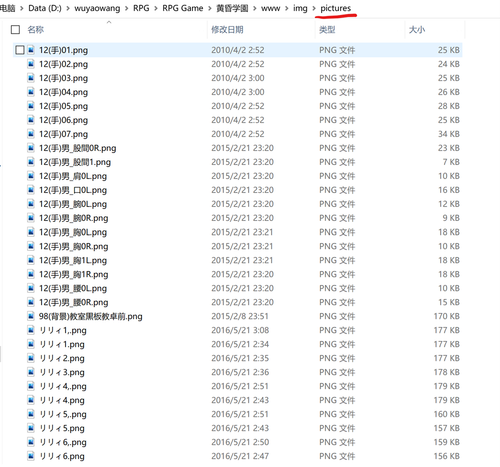Viewport: 500px width, 467px height.
Task: Expand the chevron before Data (D:)
Action: (x=22, y=8)
